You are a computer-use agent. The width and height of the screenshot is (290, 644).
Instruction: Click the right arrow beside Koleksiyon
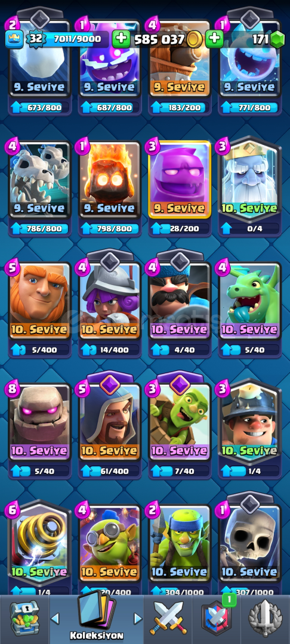point(138,618)
